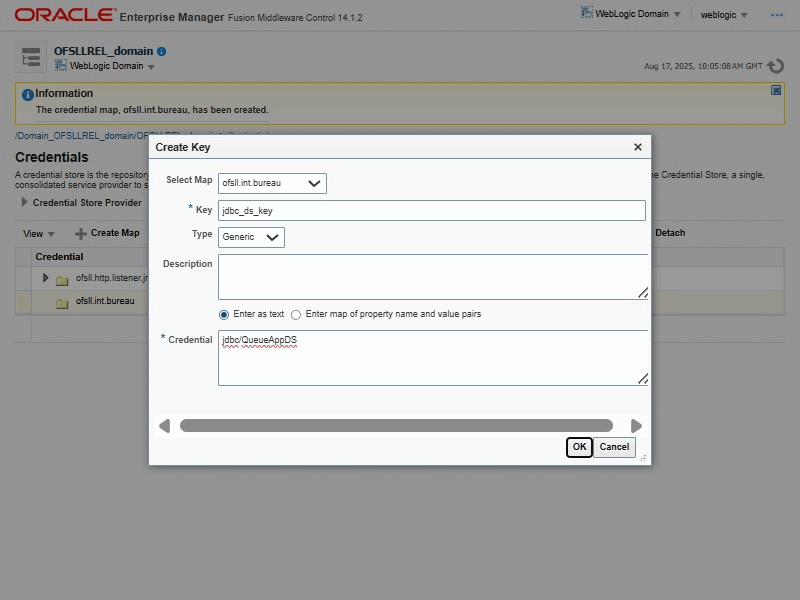
Task: Click the dialog corner resize grip
Action: point(643,458)
